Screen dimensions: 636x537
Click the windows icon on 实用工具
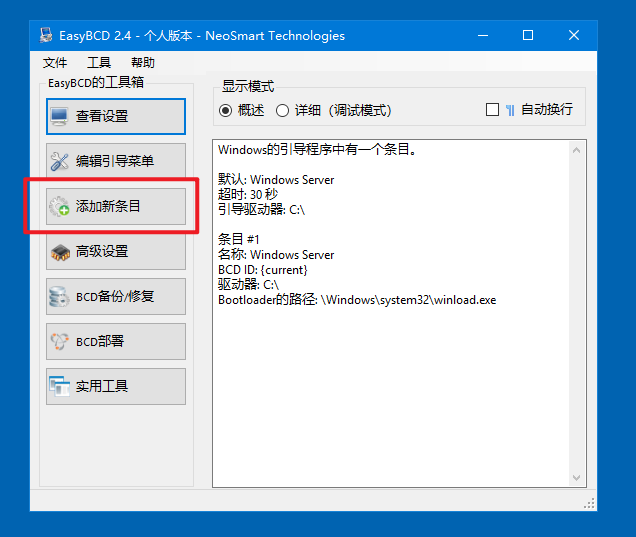coord(59,386)
